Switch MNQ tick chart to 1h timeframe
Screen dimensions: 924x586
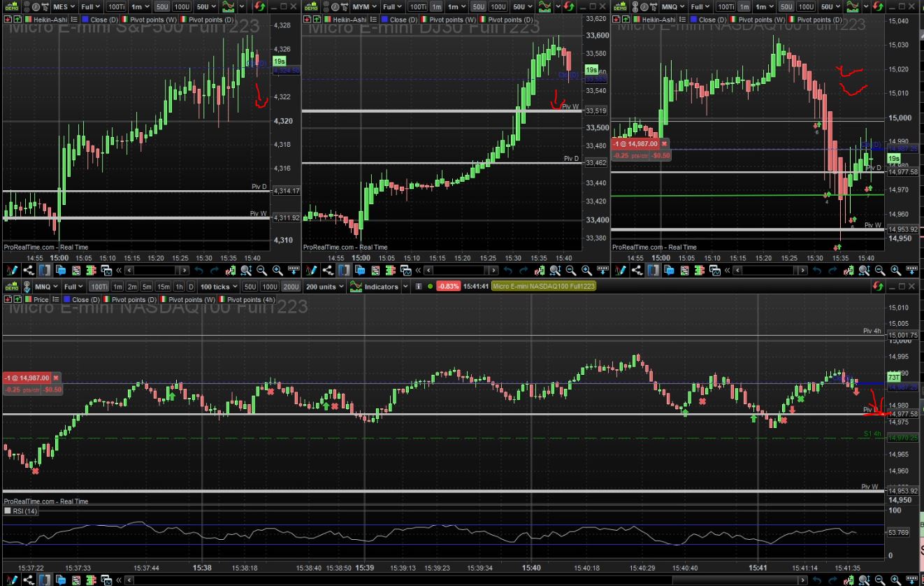pyautogui.click(x=179, y=287)
